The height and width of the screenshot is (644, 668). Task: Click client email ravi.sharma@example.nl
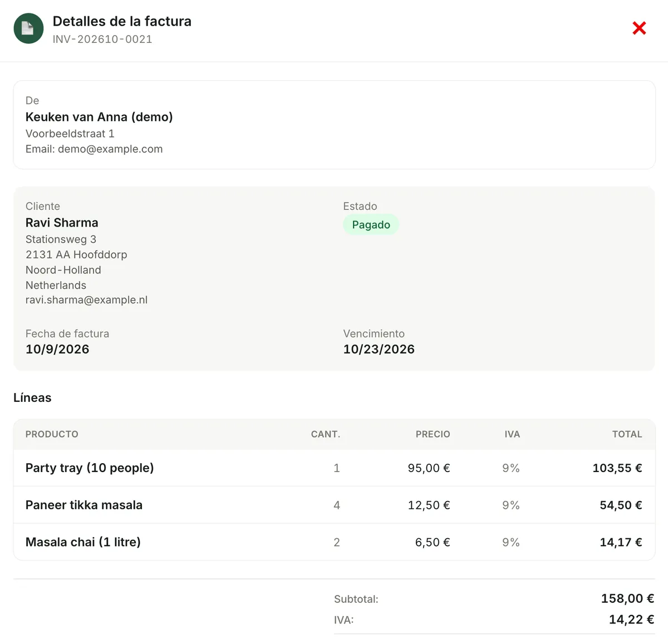click(x=86, y=300)
